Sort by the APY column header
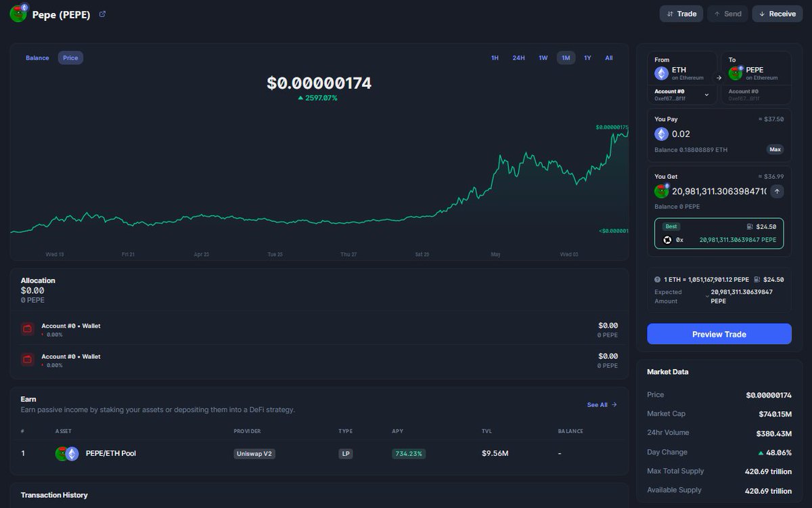The image size is (812, 508). click(397, 431)
